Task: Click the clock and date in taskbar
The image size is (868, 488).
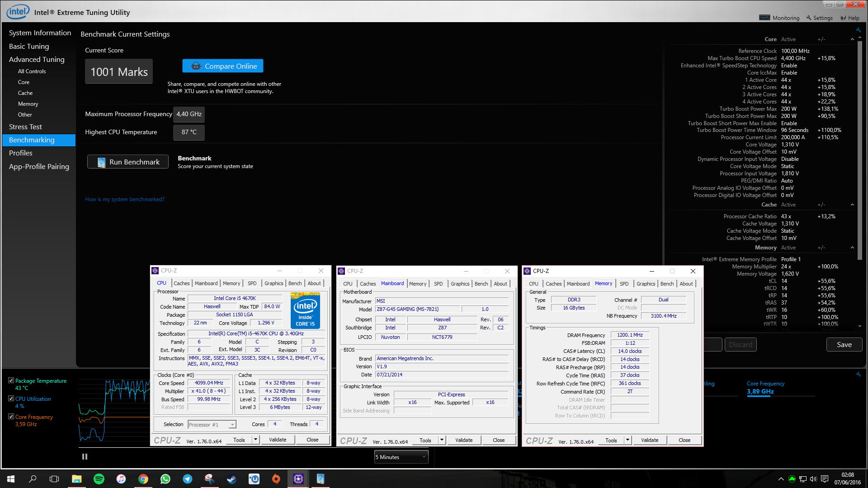Action: coord(848,479)
